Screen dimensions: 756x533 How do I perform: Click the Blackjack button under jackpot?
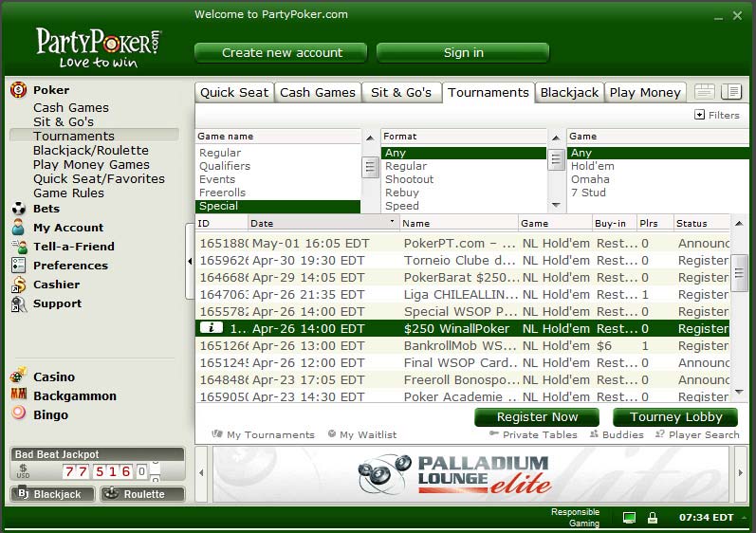click(52, 494)
